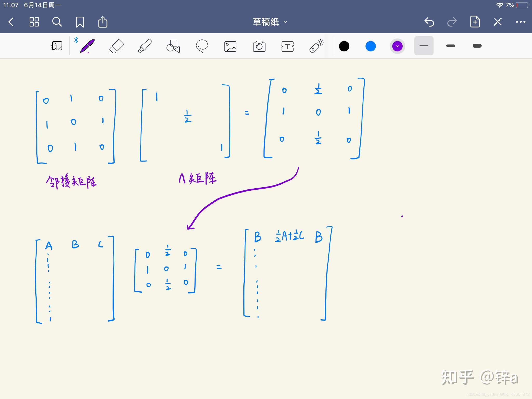Toggle the zoom window tool
The image size is (532, 399).
pyautogui.click(x=56, y=46)
